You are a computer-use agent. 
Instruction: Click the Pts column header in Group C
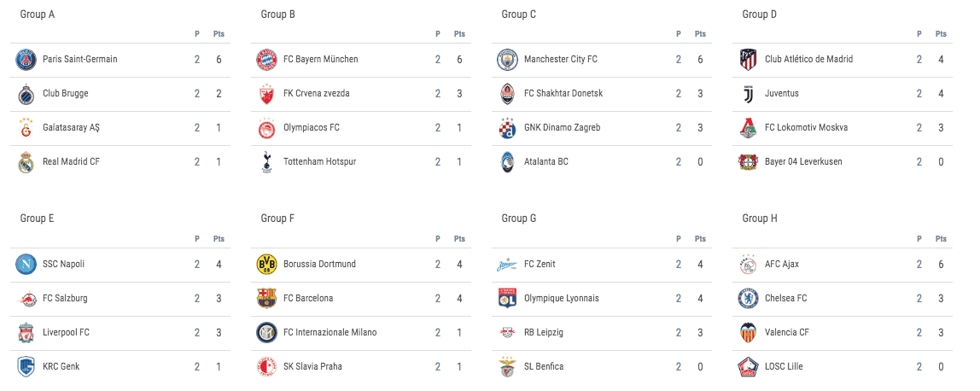click(700, 34)
